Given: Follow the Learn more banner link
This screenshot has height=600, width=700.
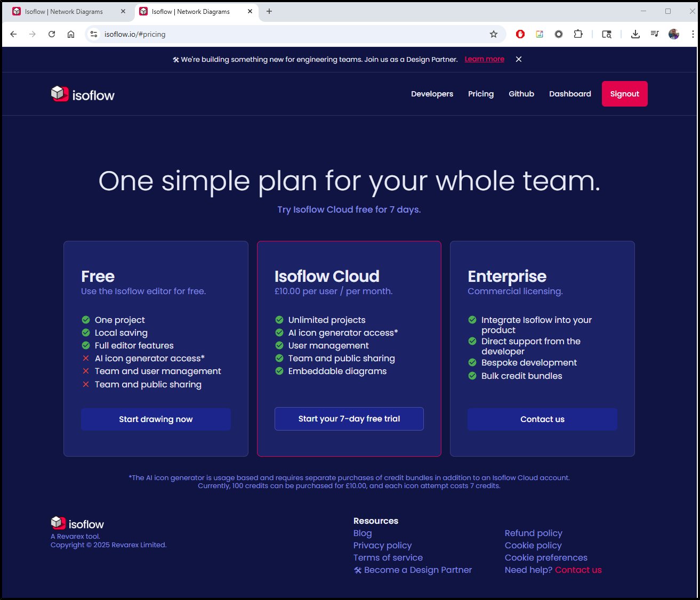Looking at the screenshot, I should 485,59.
